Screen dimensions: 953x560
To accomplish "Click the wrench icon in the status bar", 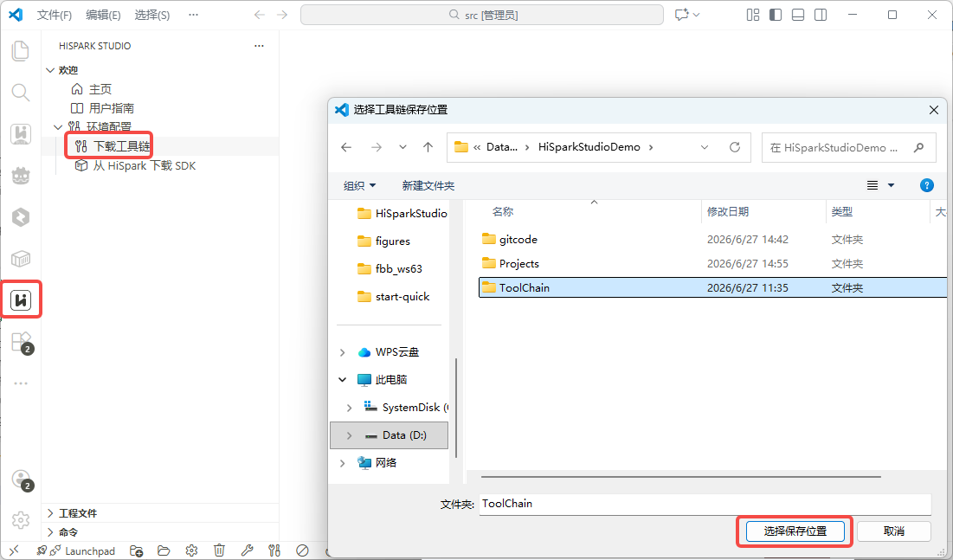I will pyautogui.click(x=247, y=550).
